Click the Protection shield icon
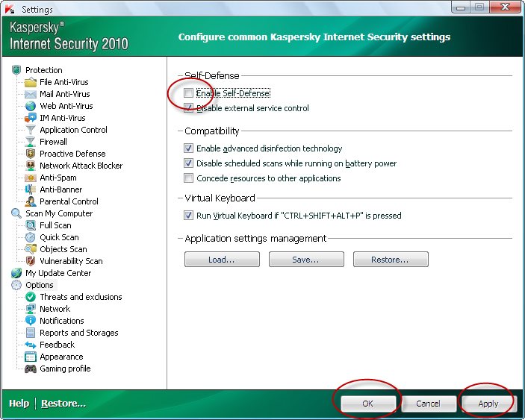 [16, 70]
